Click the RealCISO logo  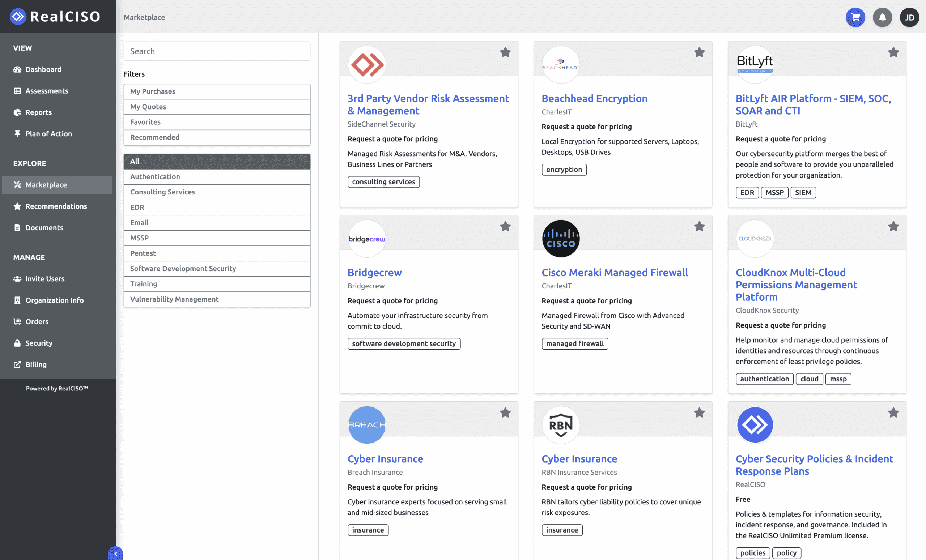click(x=55, y=17)
